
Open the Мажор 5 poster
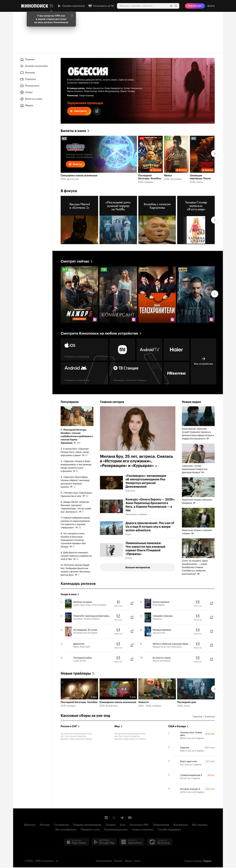79,295
